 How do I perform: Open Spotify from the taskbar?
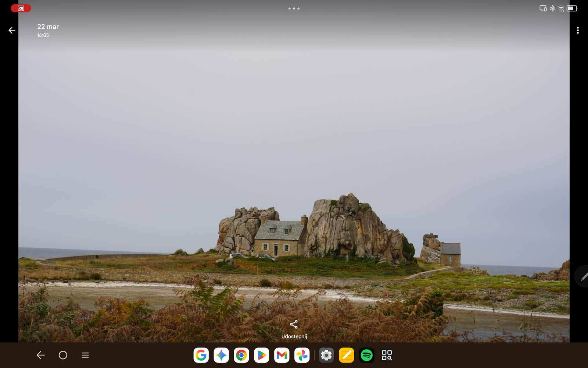point(367,355)
